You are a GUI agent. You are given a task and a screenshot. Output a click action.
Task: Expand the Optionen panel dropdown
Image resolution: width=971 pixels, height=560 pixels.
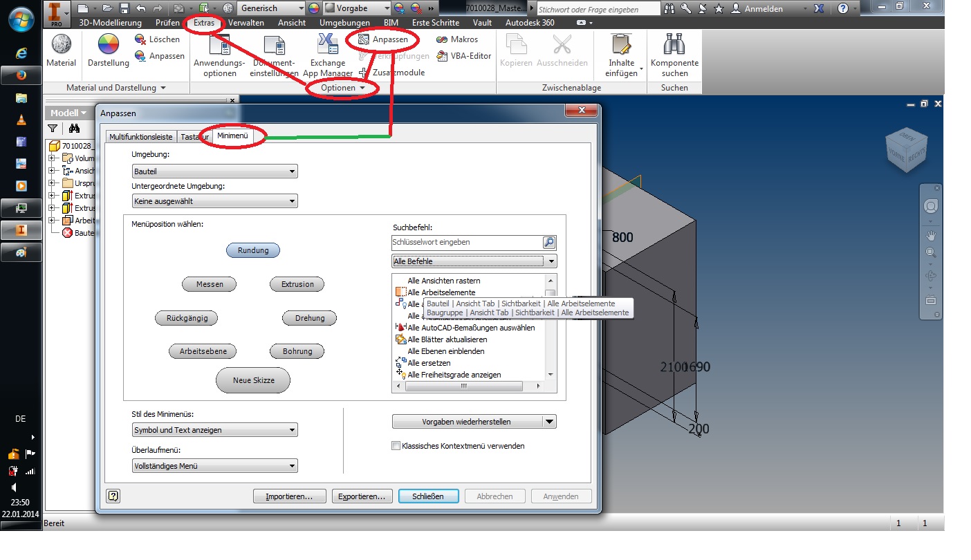(x=362, y=88)
